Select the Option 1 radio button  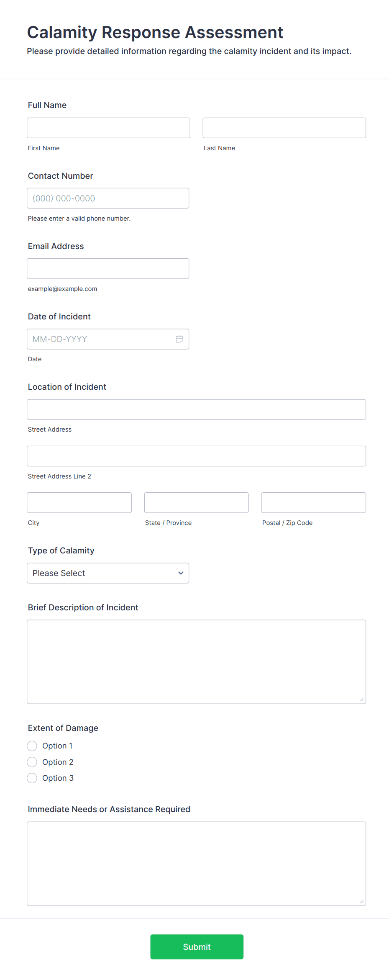tap(32, 746)
